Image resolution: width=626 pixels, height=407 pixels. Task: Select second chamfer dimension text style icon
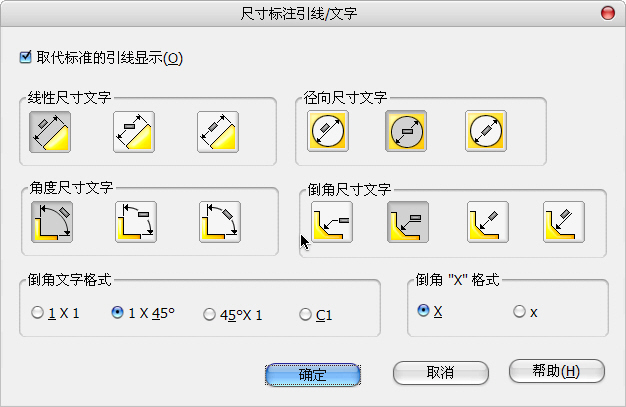pyautogui.click(x=408, y=222)
